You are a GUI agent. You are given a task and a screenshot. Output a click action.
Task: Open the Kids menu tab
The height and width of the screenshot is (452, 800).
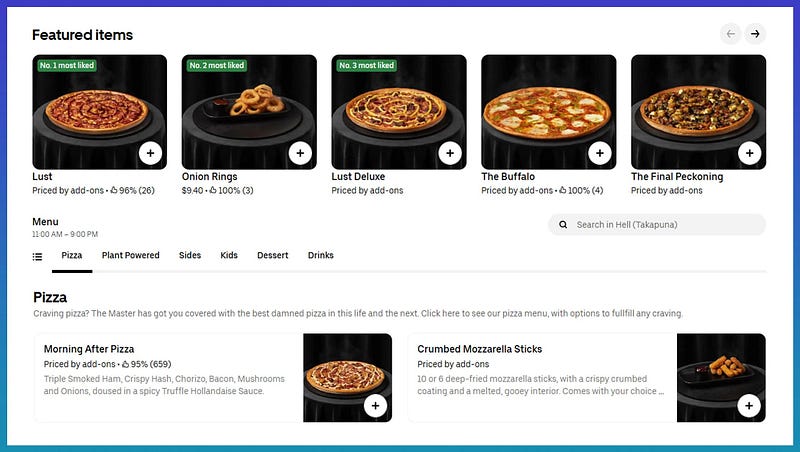point(229,255)
